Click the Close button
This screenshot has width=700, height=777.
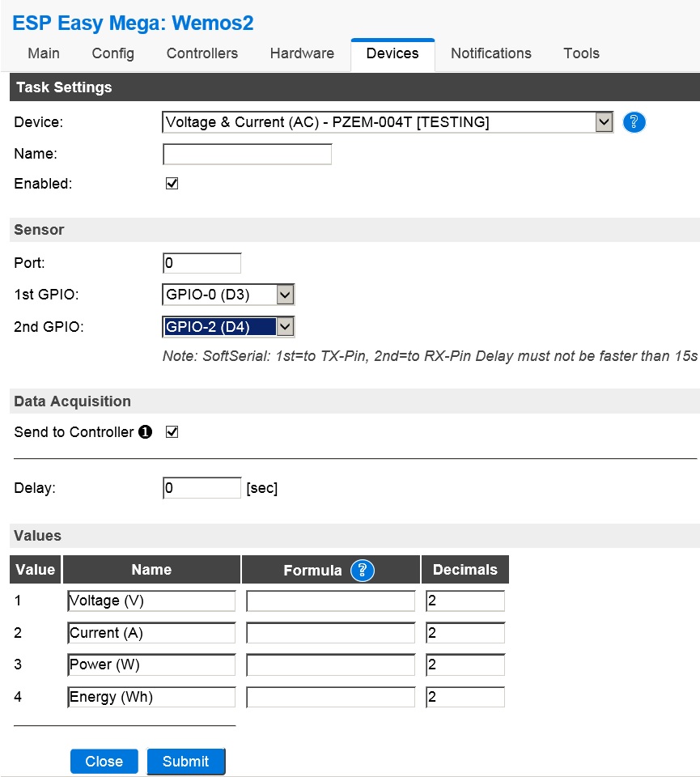click(104, 762)
